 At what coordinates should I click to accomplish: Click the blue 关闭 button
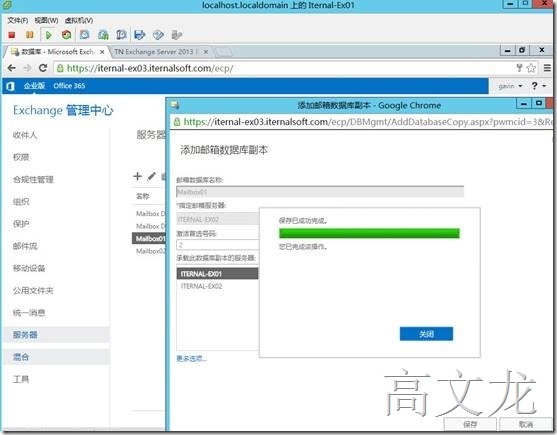(x=426, y=334)
